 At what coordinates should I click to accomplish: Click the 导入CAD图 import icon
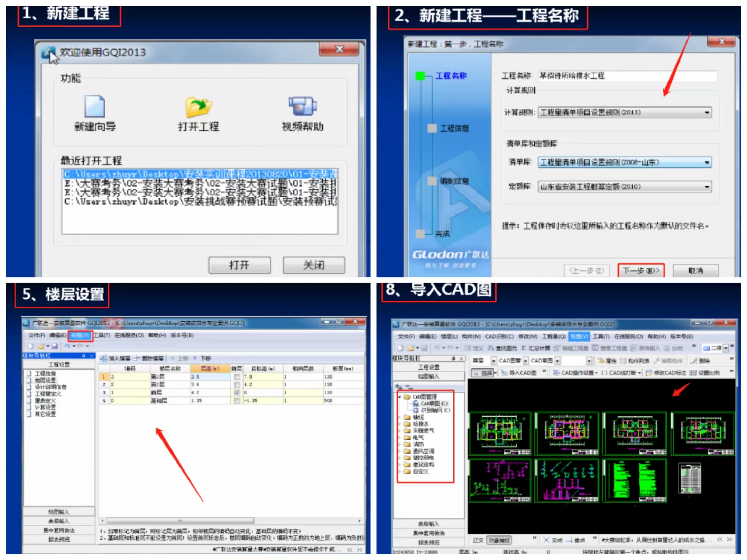505,372
